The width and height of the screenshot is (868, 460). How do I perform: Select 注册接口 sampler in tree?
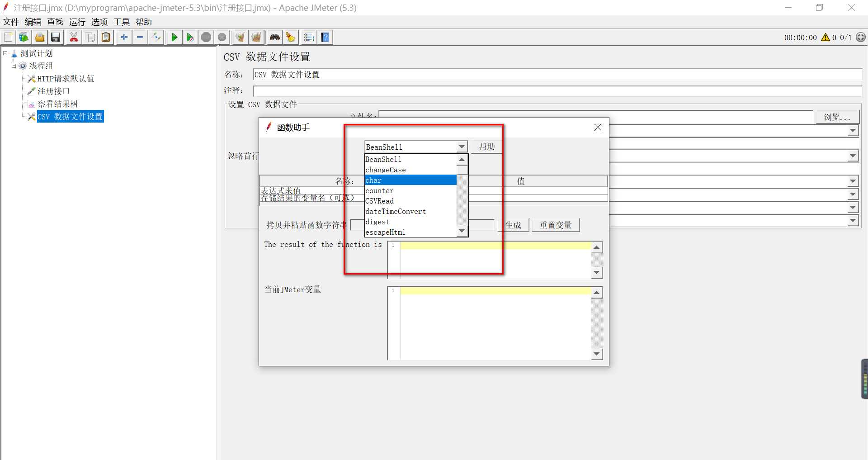[x=53, y=91]
